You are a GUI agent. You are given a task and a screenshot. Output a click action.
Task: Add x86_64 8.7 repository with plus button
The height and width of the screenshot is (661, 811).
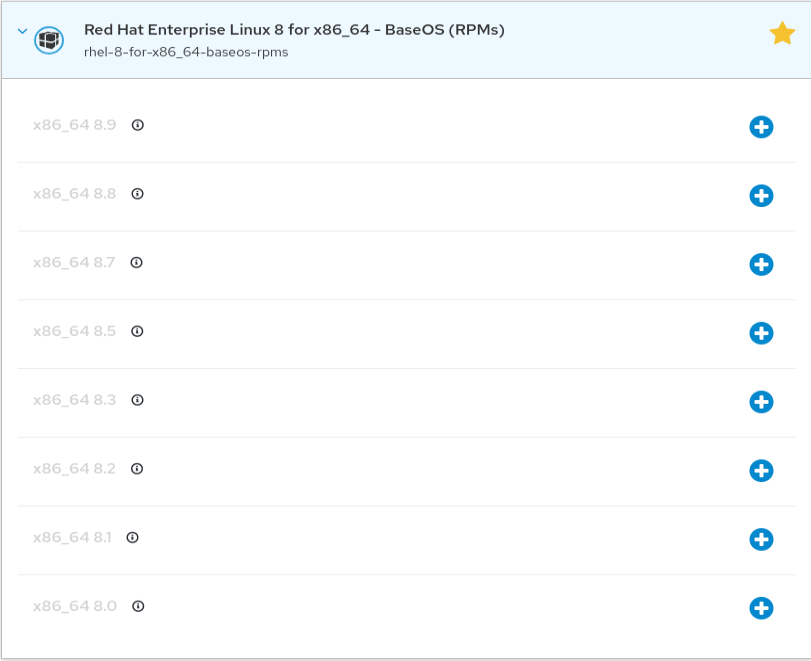tap(761, 264)
